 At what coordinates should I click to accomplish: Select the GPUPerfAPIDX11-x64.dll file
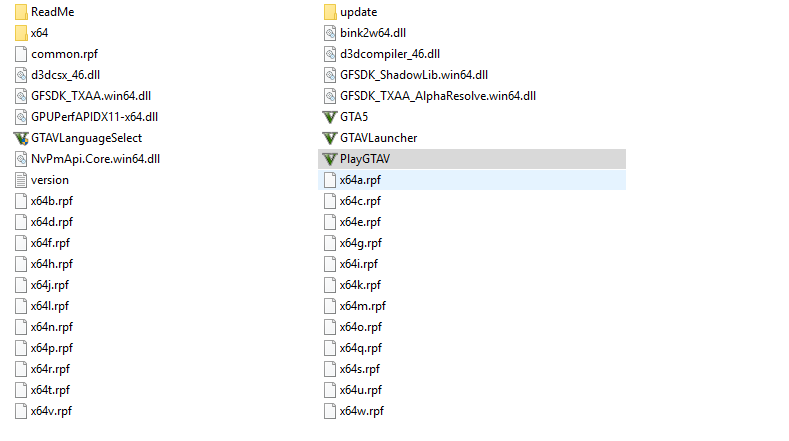pos(87,117)
